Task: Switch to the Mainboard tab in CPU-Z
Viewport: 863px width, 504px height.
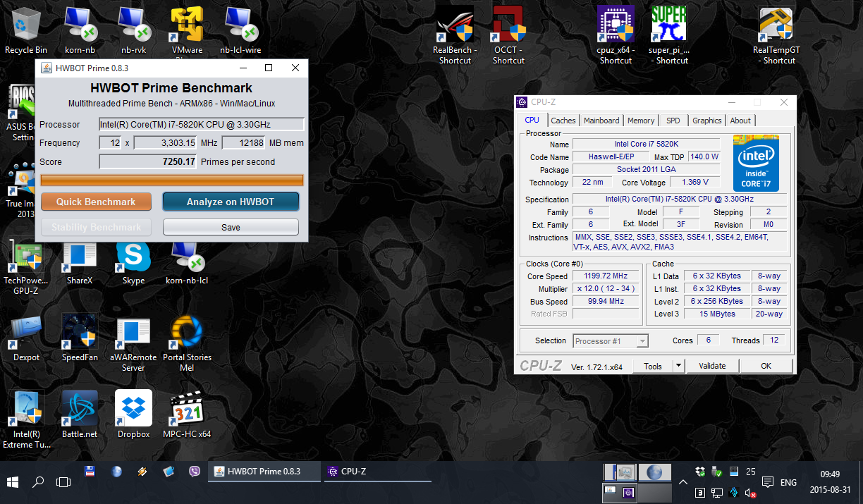Action: click(x=601, y=121)
